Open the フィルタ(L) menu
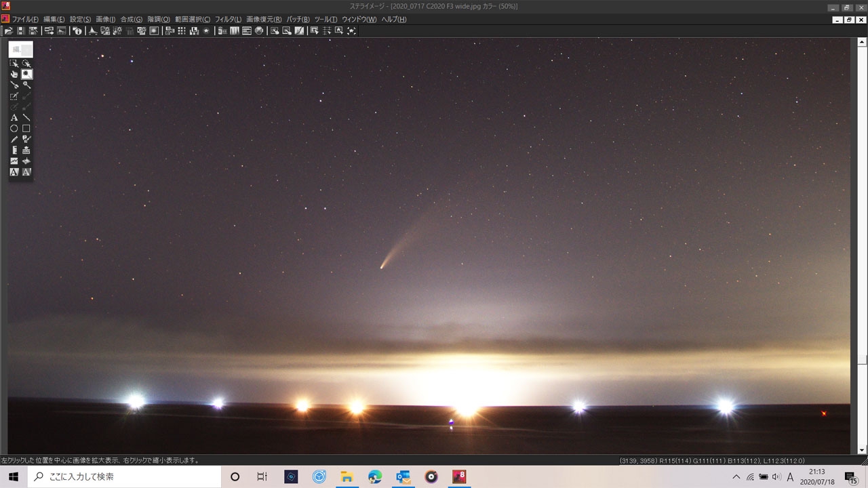Screen dimensions: 868x488 click(x=228, y=20)
